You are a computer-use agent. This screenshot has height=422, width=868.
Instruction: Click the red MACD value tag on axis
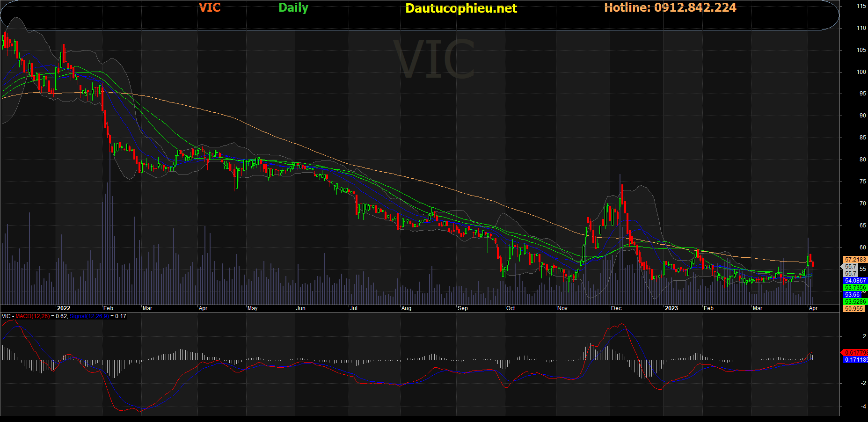point(855,352)
